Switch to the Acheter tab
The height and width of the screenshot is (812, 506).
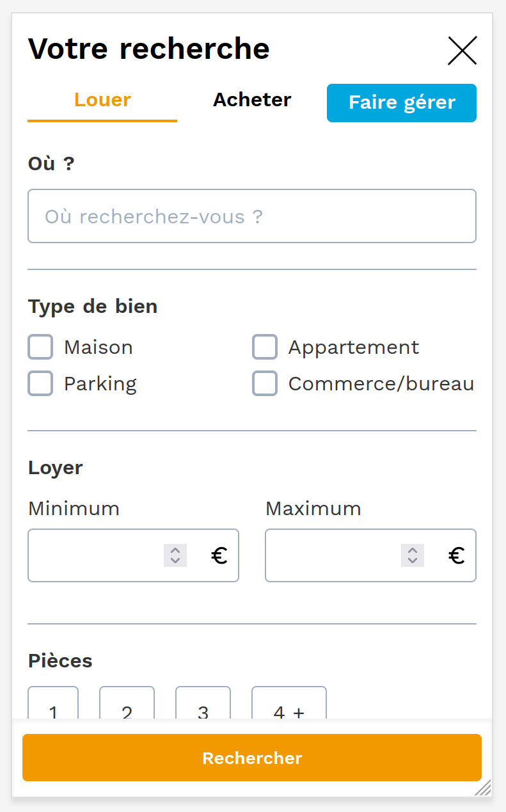coord(252,100)
